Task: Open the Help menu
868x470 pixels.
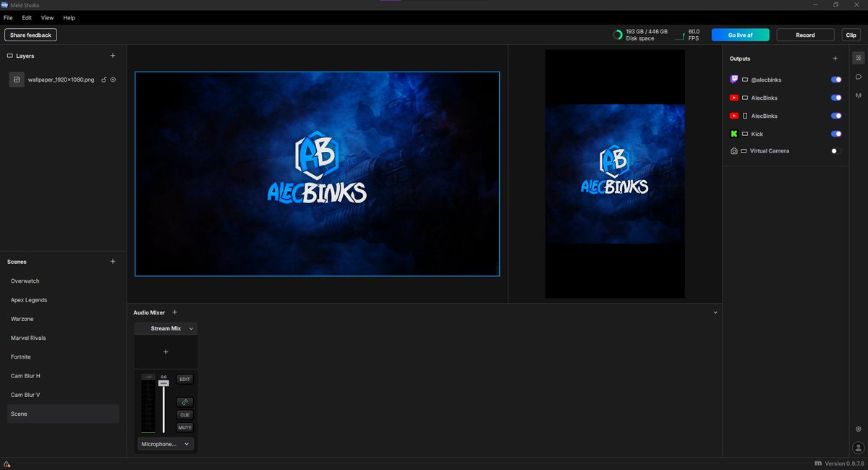Action: 69,17
